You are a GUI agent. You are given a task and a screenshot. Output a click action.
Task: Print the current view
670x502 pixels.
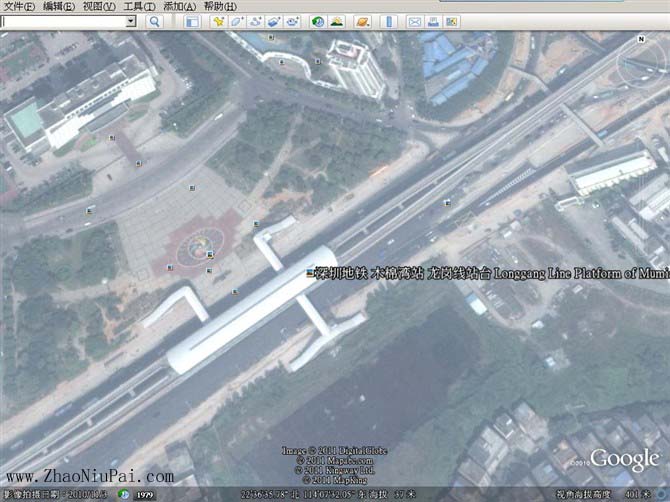pyautogui.click(x=433, y=21)
